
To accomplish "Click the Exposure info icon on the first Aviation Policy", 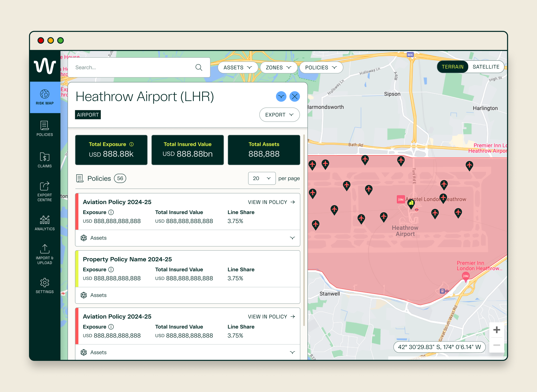I will point(111,212).
